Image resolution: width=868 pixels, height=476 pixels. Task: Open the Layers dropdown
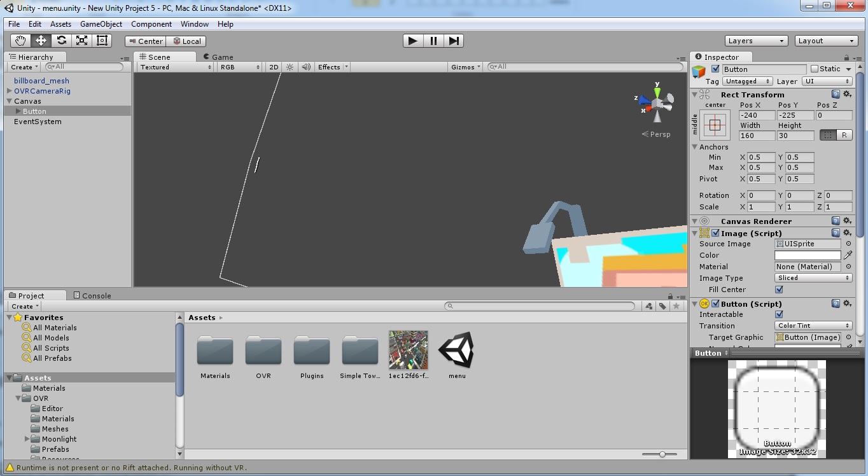pyautogui.click(x=756, y=40)
